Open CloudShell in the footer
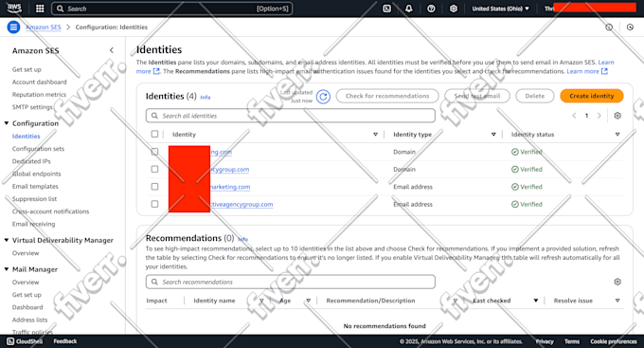The height and width of the screenshot is (348, 644). (25, 341)
